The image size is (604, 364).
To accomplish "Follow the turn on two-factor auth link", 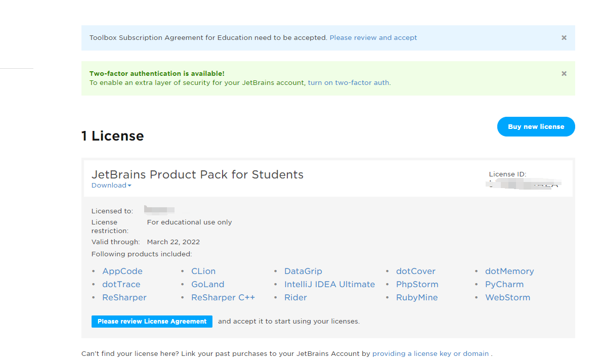I will pos(349,83).
